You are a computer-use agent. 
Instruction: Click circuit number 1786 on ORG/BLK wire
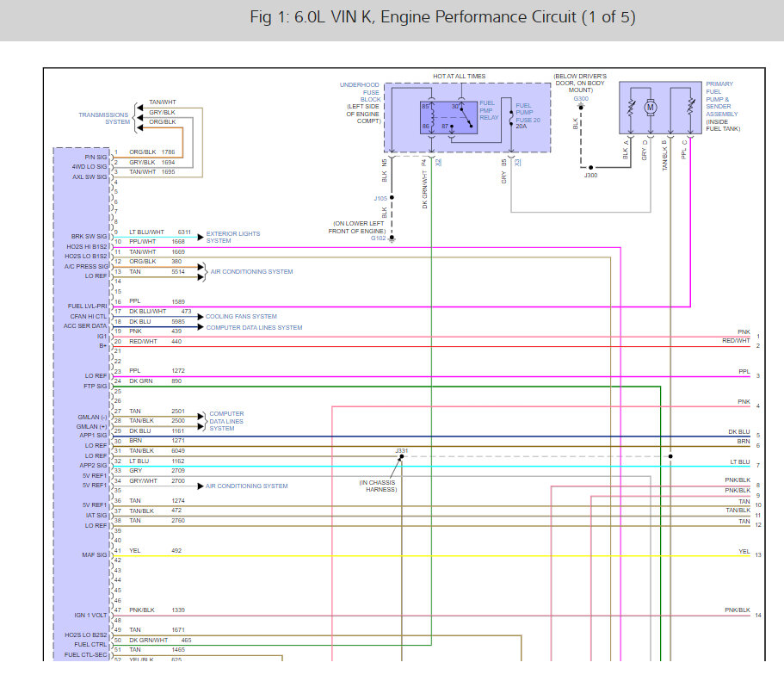(169, 152)
